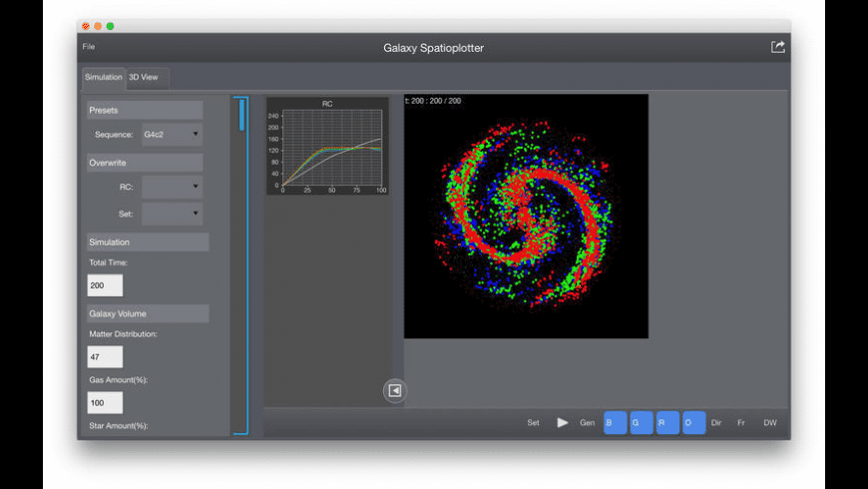Click the DW button
This screenshot has height=489, width=868.
click(x=769, y=423)
